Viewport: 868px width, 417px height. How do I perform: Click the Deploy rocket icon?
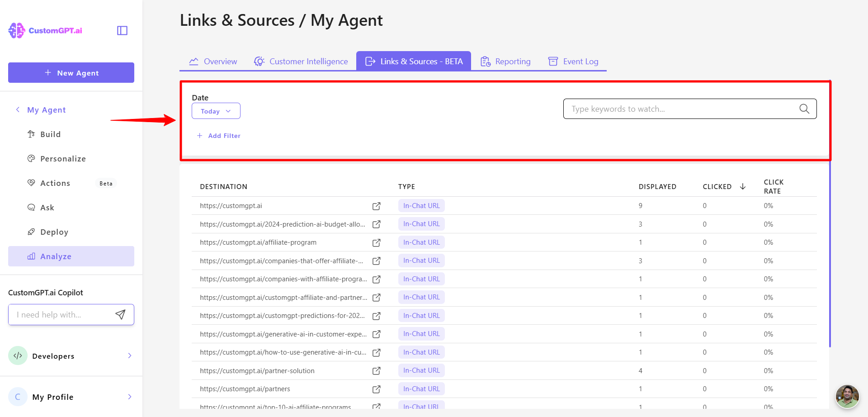point(31,232)
